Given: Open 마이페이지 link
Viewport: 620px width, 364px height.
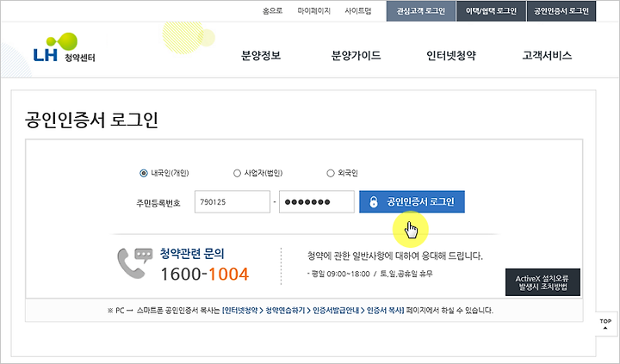Looking at the screenshot, I should [x=314, y=11].
